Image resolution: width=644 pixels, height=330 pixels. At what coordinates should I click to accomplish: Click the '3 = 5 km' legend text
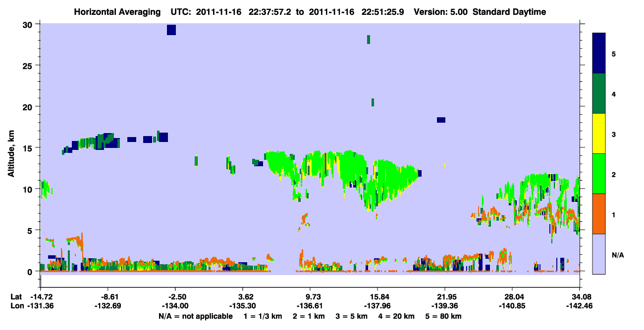pyautogui.click(x=351, y=316)
